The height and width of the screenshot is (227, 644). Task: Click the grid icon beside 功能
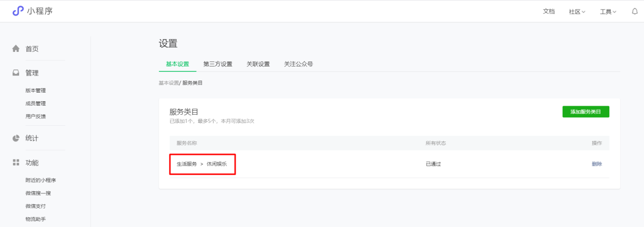point(16,163)
